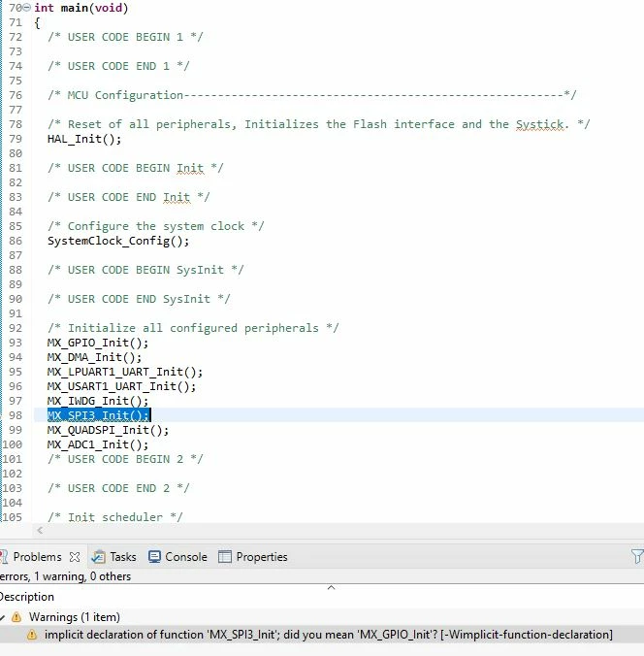
Task: Click the MX_DMA_Init(); line
Action: (x=94, y=357)
